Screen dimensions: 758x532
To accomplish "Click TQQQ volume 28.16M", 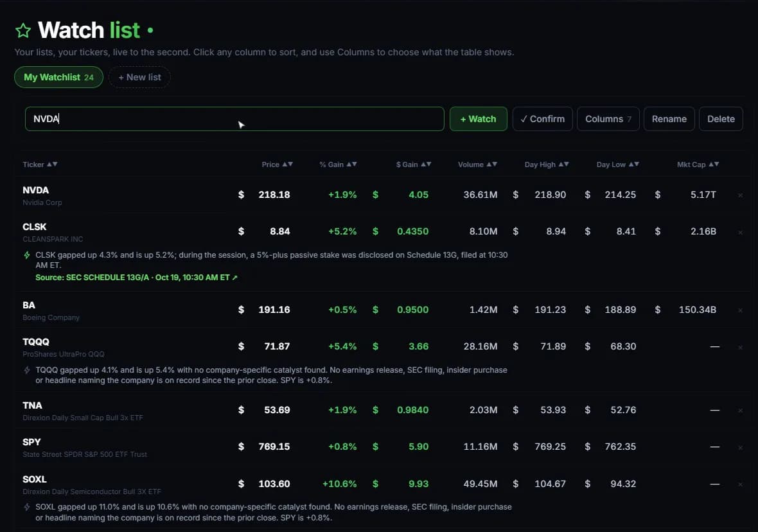I will [x=480, y=346].
